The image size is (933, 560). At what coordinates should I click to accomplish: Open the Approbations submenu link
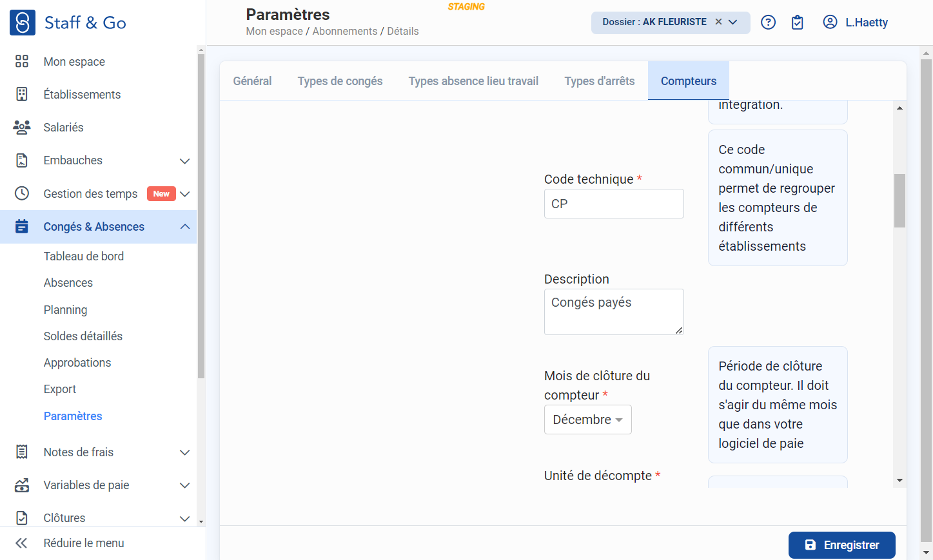(77, 363)
